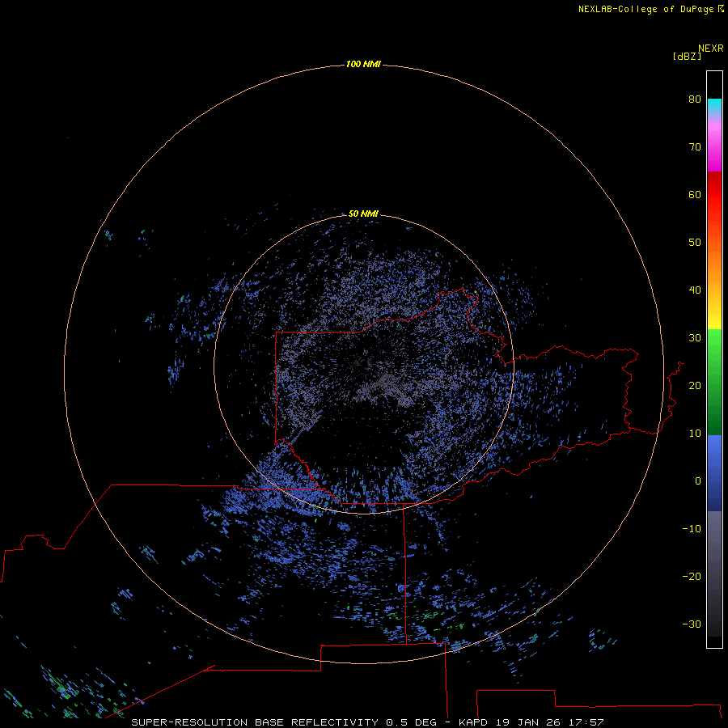Click the KAPD station identifier in the caption
Image resolution: width=728 pixels, height=728 pixels.
pyautogui.click(x=472, y=722)
